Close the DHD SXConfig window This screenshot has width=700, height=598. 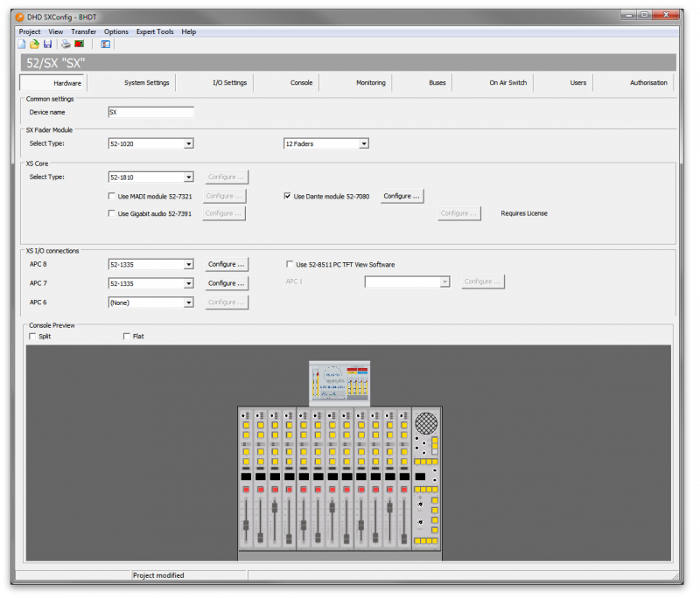click(x=666, y=15)
